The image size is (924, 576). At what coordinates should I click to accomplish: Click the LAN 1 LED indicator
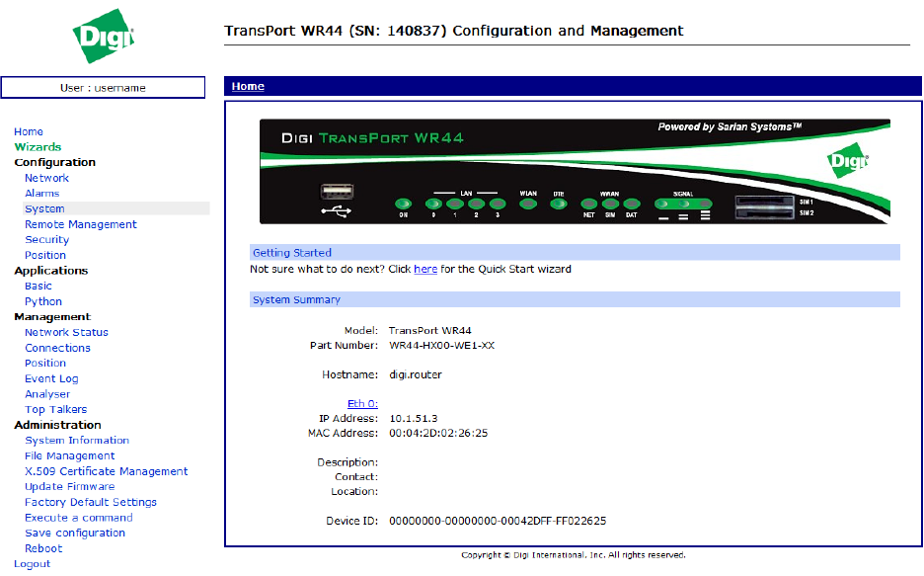[455, 204]
